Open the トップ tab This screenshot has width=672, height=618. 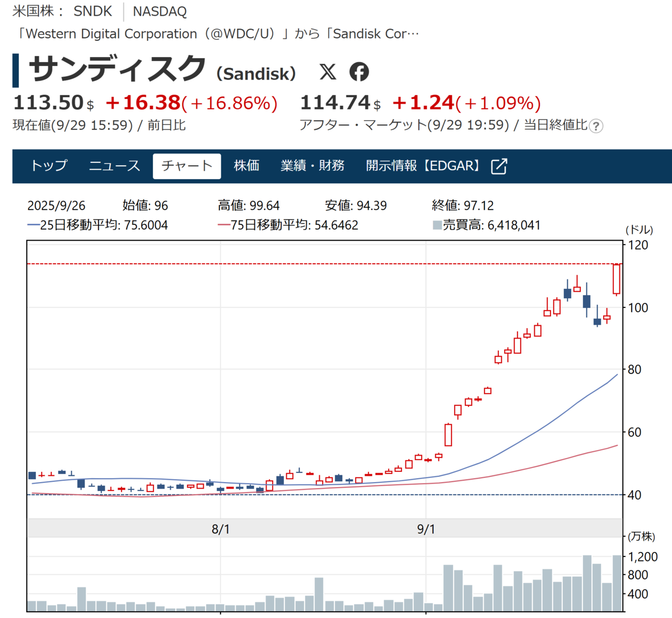49,166
